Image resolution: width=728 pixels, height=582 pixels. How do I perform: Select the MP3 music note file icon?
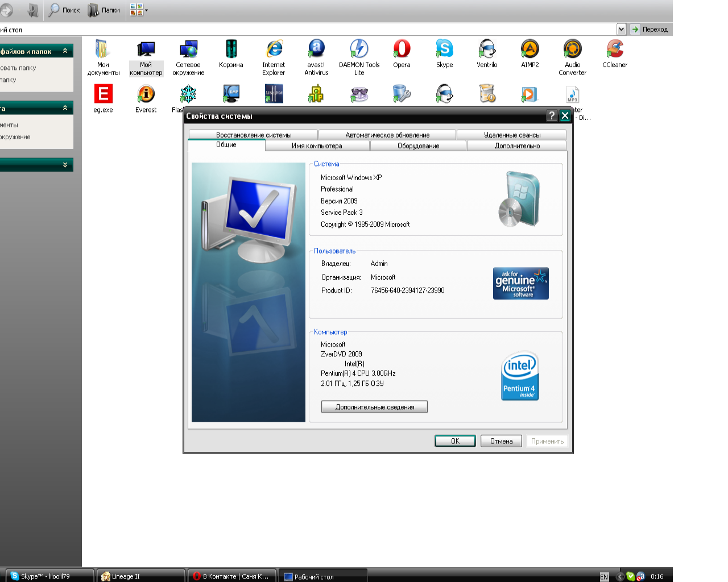point(572,94)
